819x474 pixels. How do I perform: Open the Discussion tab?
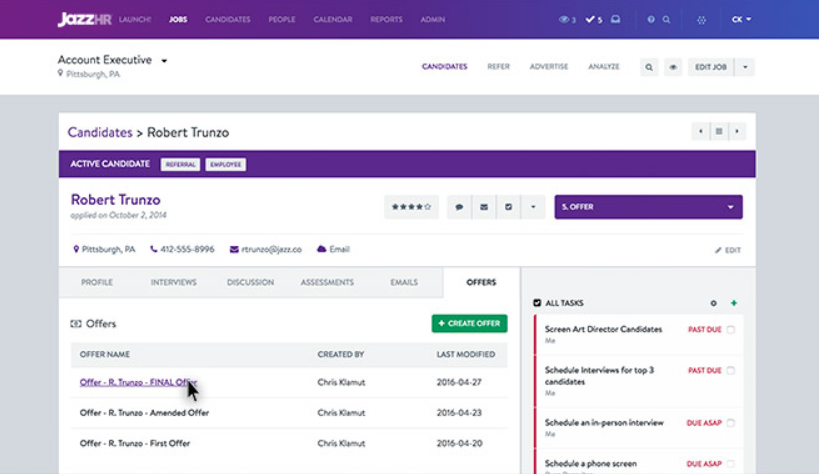point(250,282)
